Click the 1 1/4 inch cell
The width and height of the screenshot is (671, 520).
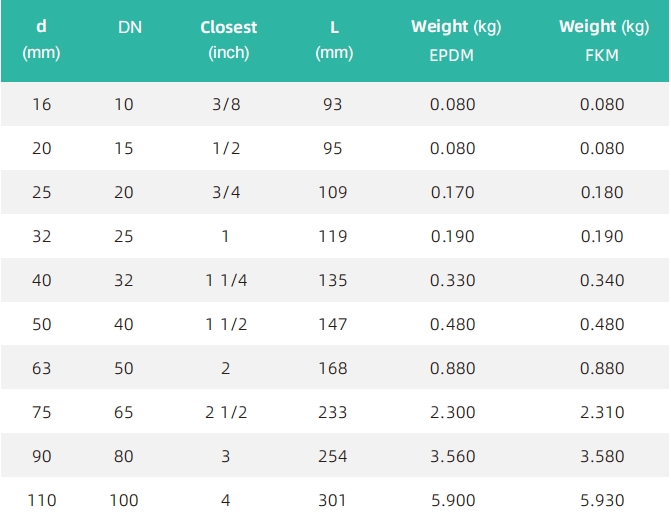coord(226,280)
